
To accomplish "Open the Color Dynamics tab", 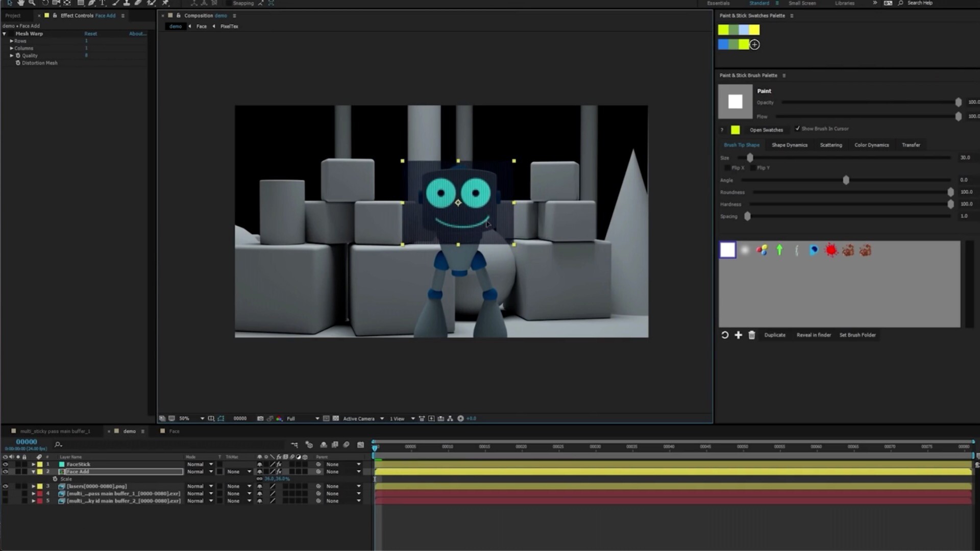I will [x=871, y=145].
